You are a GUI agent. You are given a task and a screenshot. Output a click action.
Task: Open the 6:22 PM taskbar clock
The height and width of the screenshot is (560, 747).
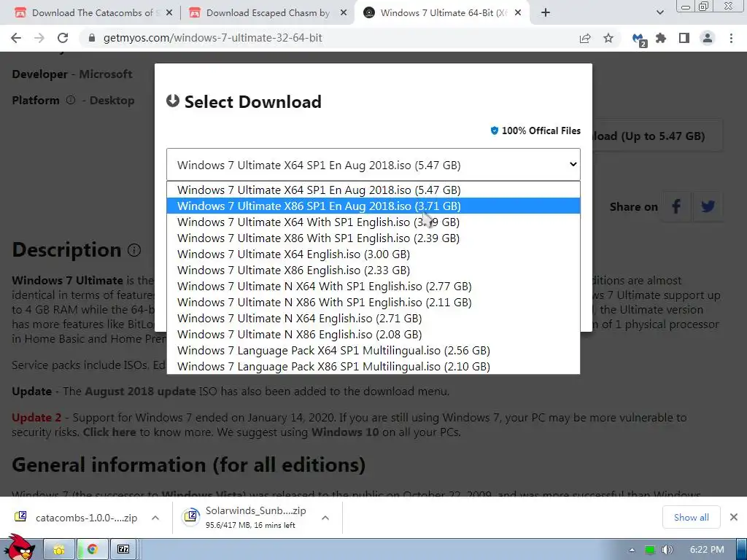coord(707,550)
